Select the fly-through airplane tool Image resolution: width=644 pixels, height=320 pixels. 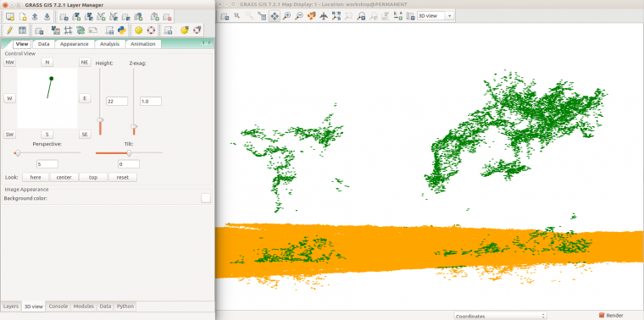click(324, 16)
